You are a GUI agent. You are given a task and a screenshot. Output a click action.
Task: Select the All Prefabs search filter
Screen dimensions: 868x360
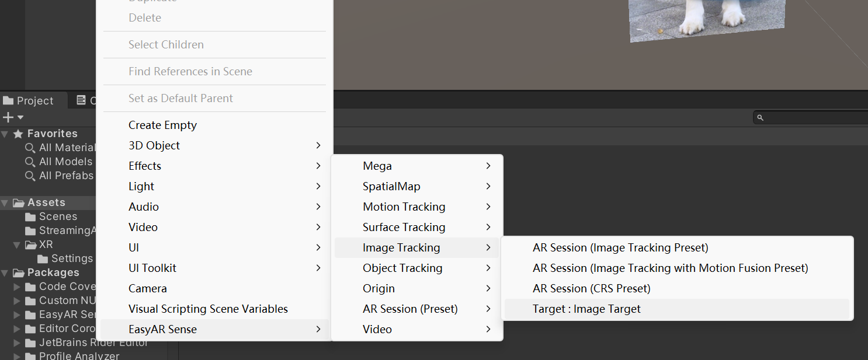pos(59,176)
